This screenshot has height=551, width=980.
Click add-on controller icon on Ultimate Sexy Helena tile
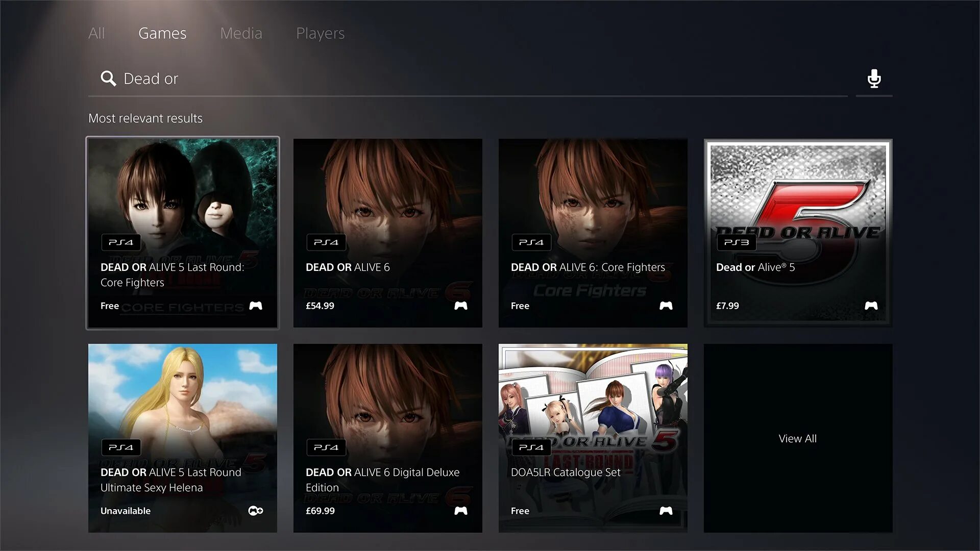[255, 511]
